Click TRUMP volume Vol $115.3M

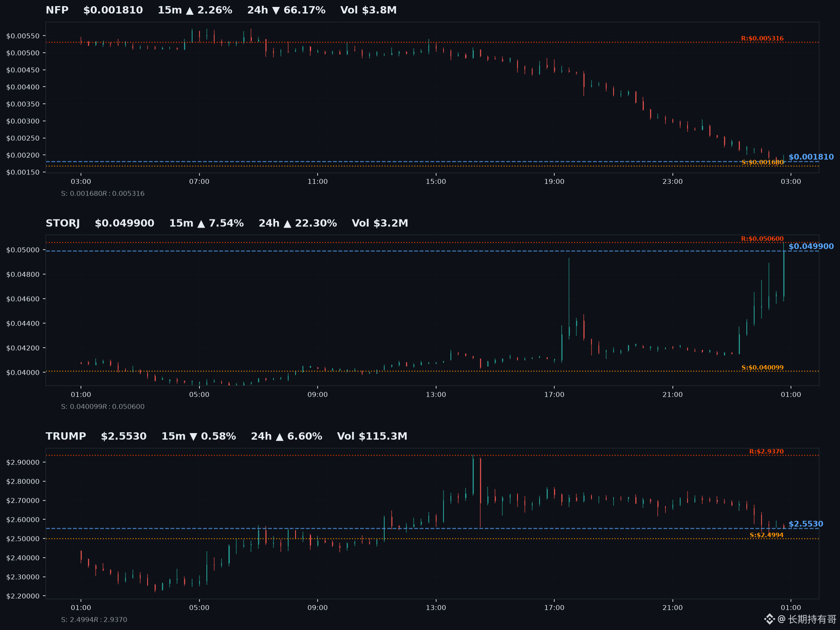pos(372,436)
